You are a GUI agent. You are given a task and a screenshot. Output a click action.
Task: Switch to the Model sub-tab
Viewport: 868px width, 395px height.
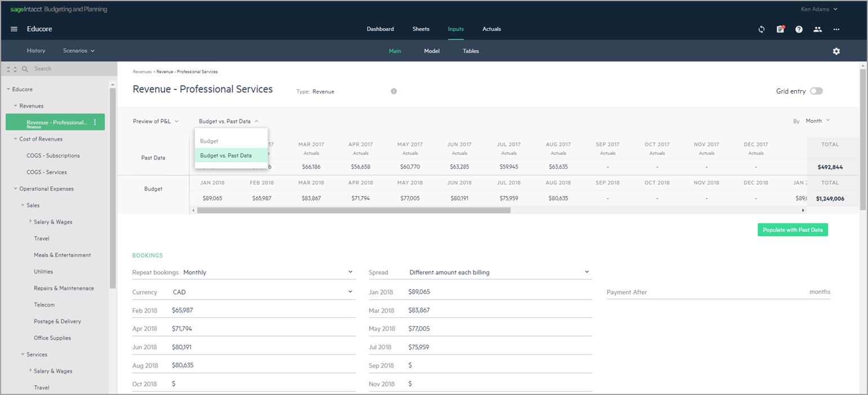pos(432,51)
